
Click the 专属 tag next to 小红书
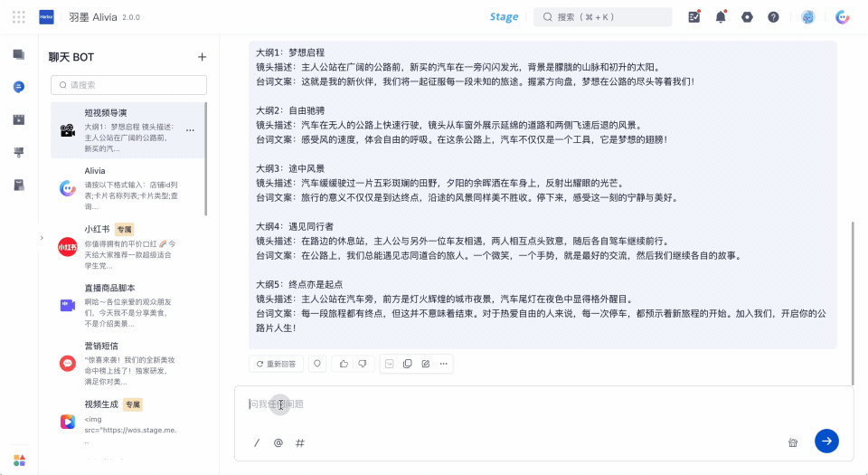pyautogui.click(x=125, y=229)
